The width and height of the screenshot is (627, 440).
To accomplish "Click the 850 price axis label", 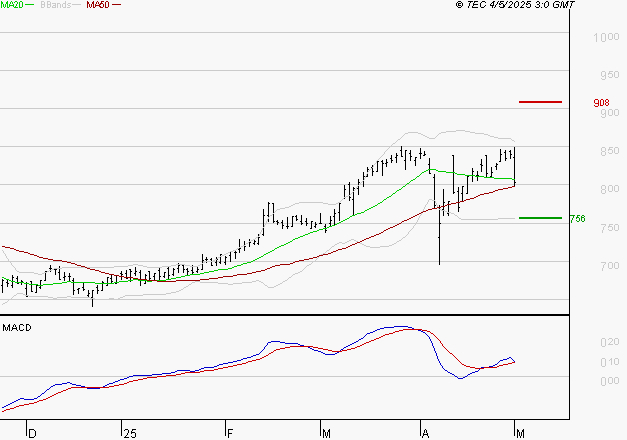I will click(x=610, y=151).
